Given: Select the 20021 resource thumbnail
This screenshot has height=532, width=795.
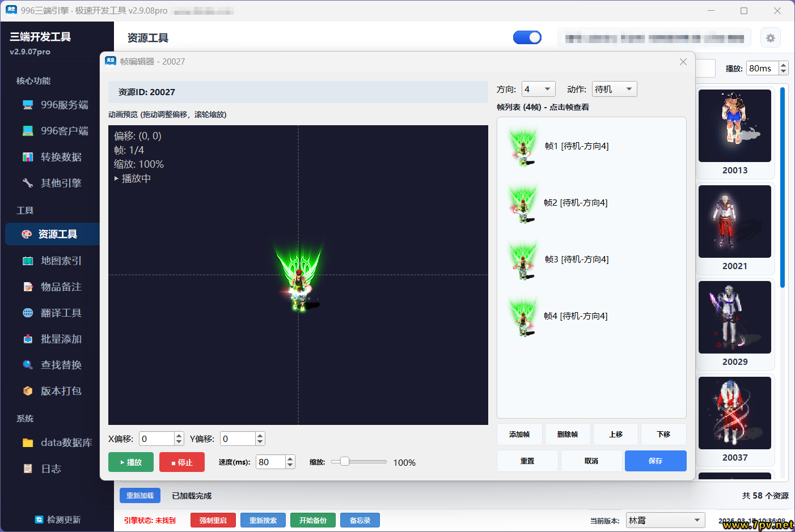Looking at the screenshot, I should 735,222.
